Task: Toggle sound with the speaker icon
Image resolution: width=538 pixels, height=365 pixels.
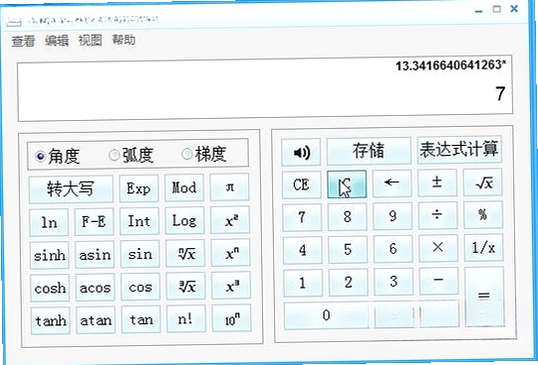Action: tap(301, 152)
